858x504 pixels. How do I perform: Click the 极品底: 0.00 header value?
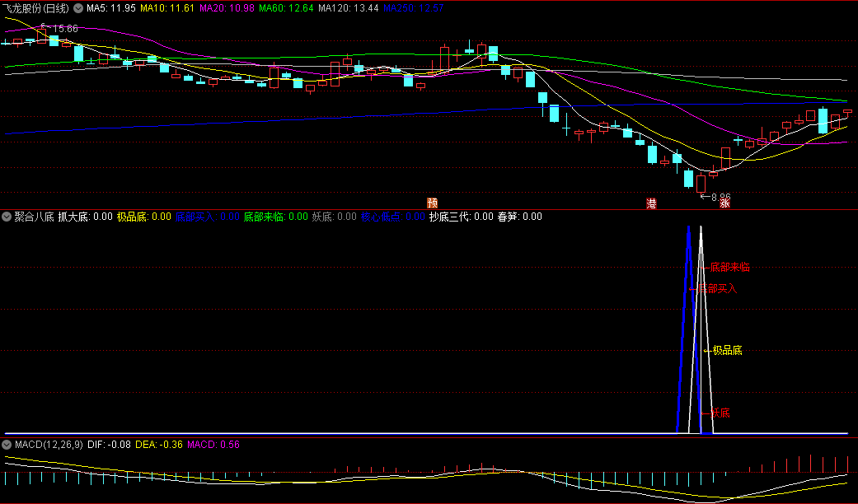144,217
